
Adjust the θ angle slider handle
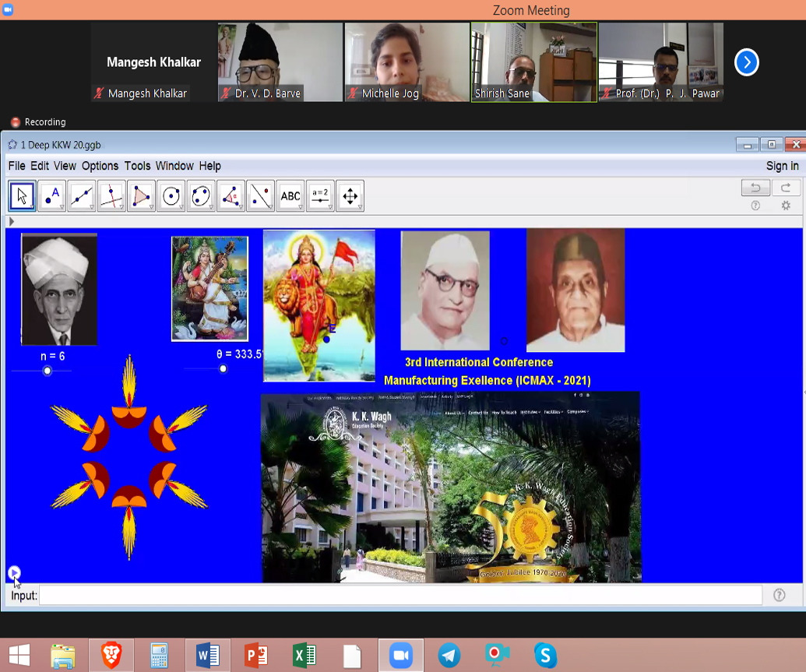point(223,368)
